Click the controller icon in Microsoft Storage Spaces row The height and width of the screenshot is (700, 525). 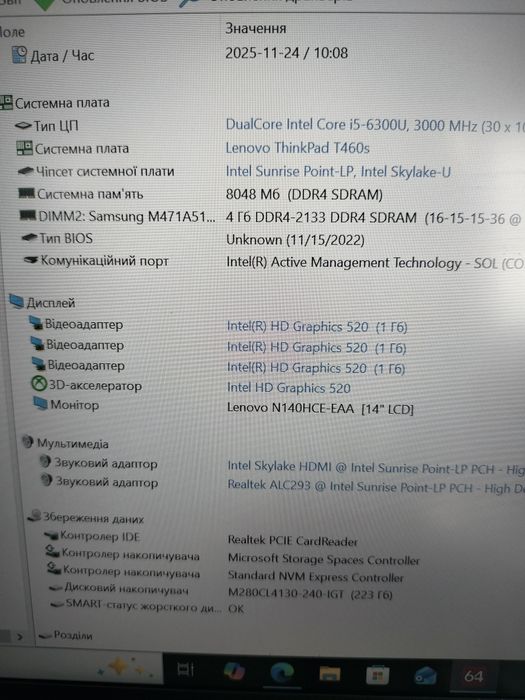53,553
